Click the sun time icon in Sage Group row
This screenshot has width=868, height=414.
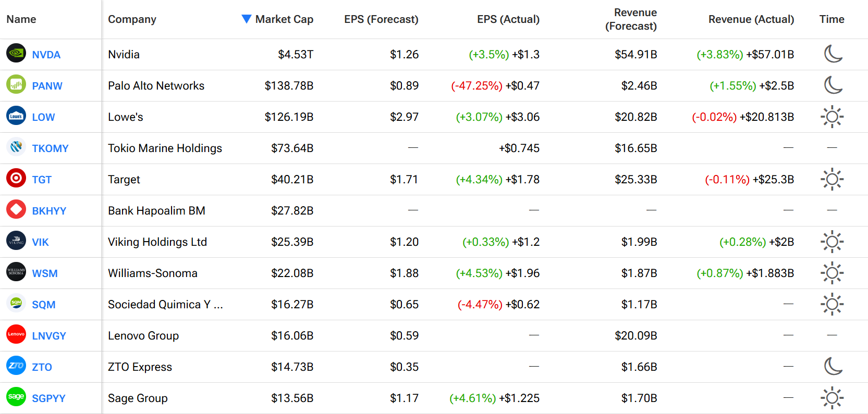832,398
